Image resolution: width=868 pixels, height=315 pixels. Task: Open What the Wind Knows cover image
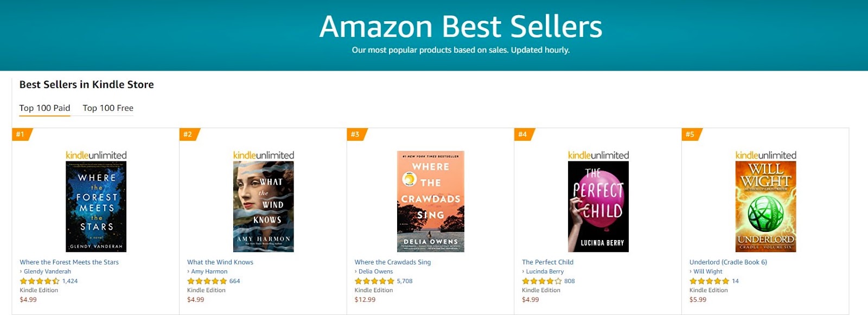tap(263, 206)
